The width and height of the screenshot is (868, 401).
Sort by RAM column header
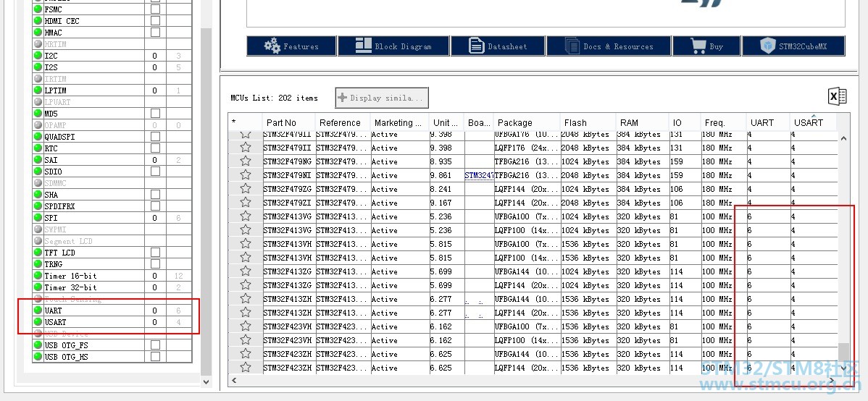pyautogui.click(x=642, y=123)
